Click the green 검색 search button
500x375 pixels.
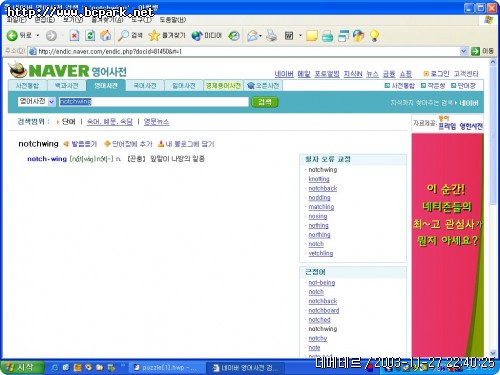click(265, 102)
